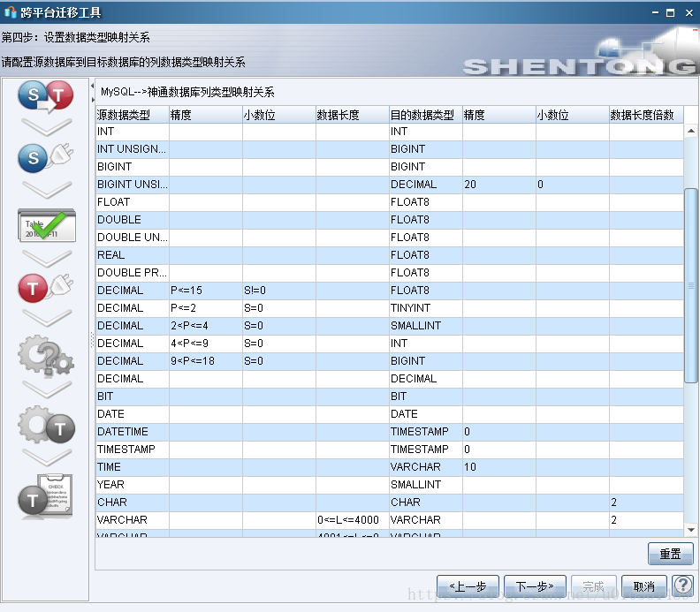Sort by 源数据类型 column header
The height and width of the screenshot is (612, 700).
[x=133, y=115]
